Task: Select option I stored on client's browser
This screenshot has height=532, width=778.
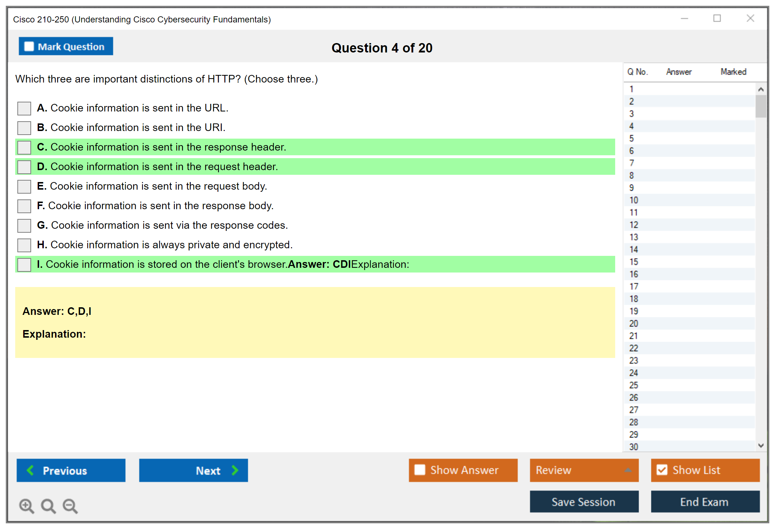Action: coord(24,265)
